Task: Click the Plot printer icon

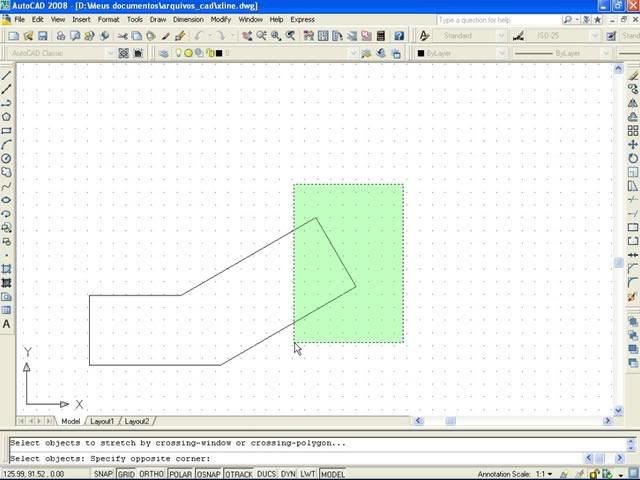Action: [x=61, y=36]
